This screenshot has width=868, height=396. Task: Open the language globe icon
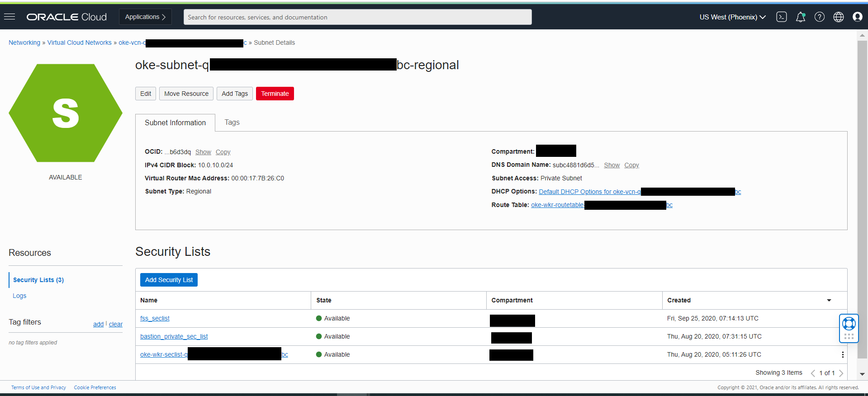838,17
